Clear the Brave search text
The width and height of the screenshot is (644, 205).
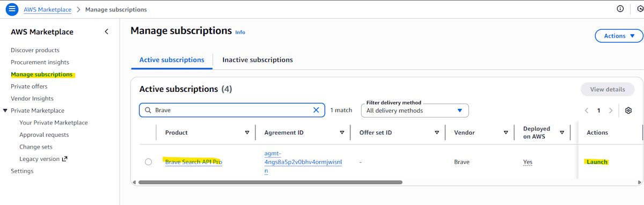tap(316, 110)
